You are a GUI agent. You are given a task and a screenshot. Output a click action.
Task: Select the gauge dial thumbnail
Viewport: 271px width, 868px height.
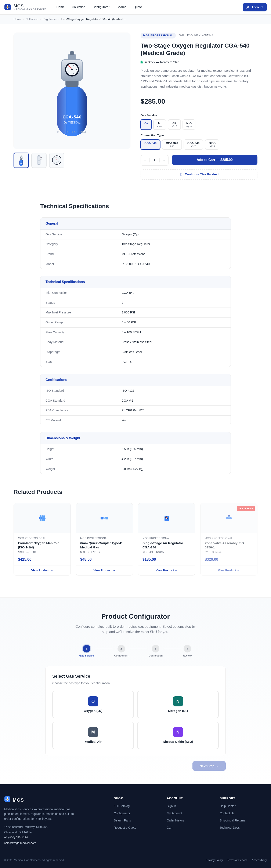coord(57,160)
